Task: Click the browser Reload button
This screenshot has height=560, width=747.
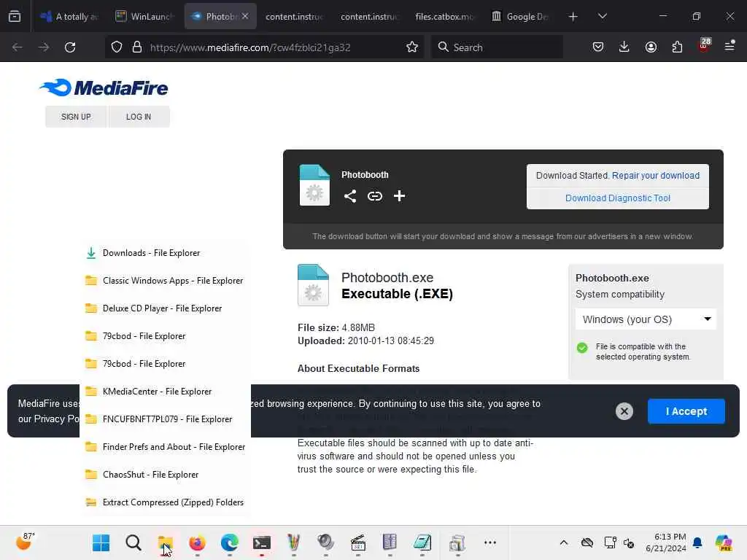Action: pyautogui.click(x=70, y=47)
